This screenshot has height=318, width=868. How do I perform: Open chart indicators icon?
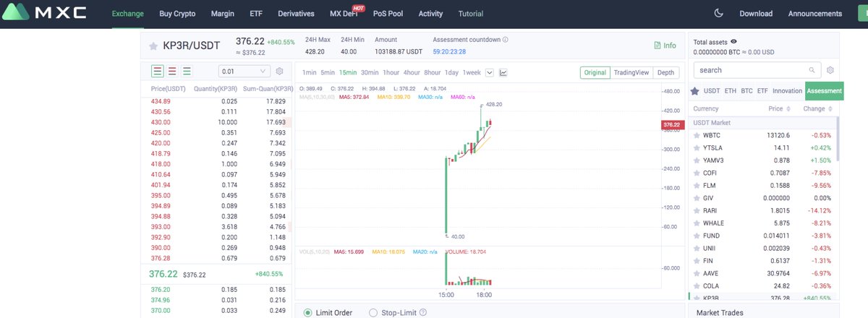(503, 72)
